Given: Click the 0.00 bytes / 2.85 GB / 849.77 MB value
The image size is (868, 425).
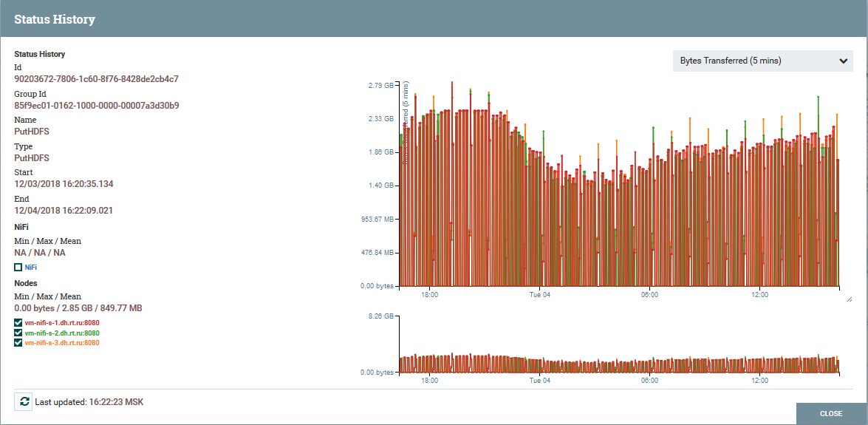Looking at the screenshot, I should click(78, 308).
